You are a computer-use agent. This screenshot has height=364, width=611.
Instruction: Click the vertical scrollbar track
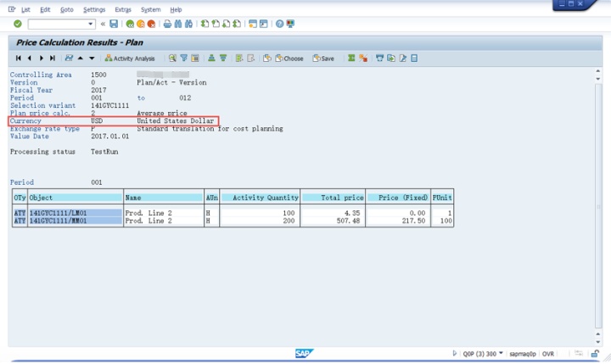click(x=598, y=206)
